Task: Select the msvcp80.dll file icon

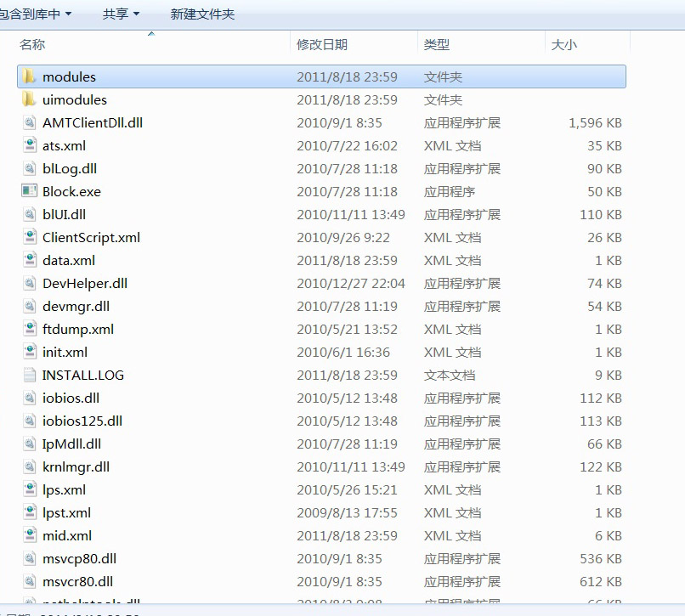Action: pos(29,558)
